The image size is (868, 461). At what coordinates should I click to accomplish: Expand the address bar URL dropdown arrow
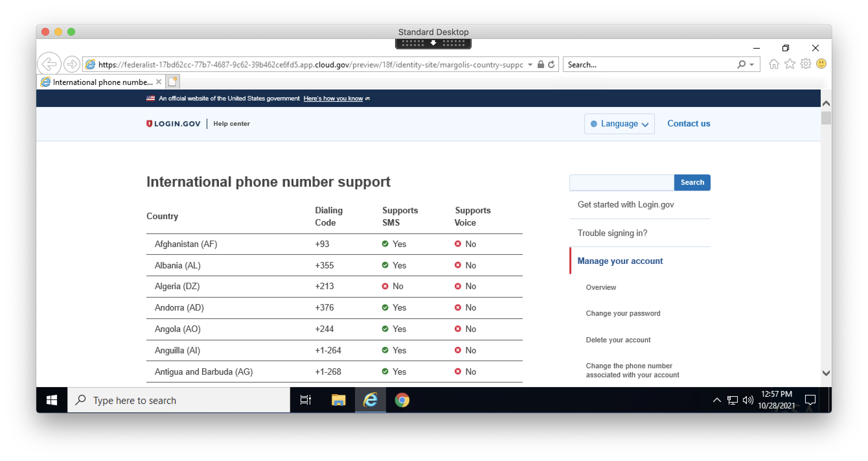(530, 65)
